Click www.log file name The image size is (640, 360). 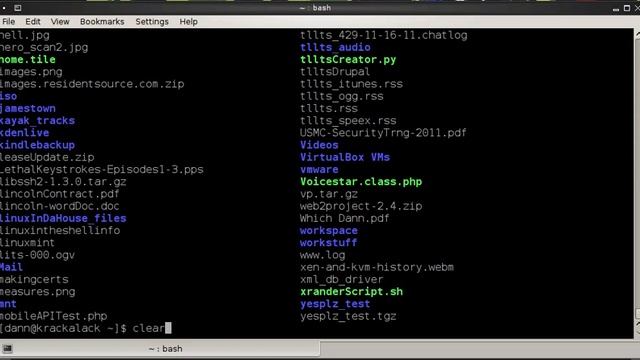(x=322, y=255)
